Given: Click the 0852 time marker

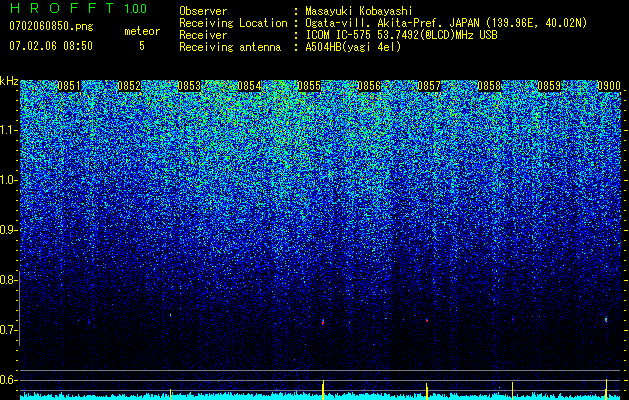Looking at the screenshot, I should click(129, 86).
